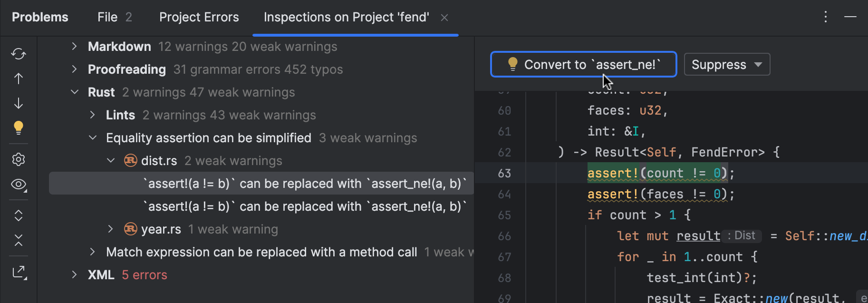The image size is (868, 303).
Task: Click the Rust file icon next to dist.rs
Action: click(130, 160)
